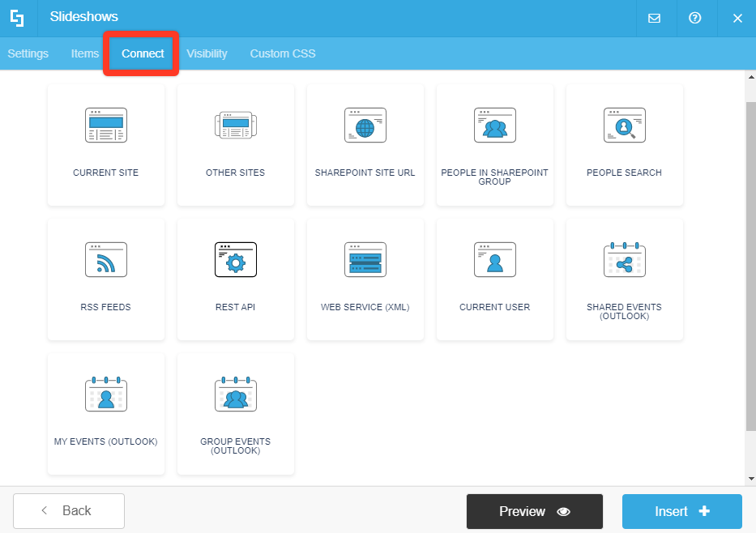The width and height of the screenshot is (756, 533).
Task: Click the app logo in header
Action: point(17,18)
